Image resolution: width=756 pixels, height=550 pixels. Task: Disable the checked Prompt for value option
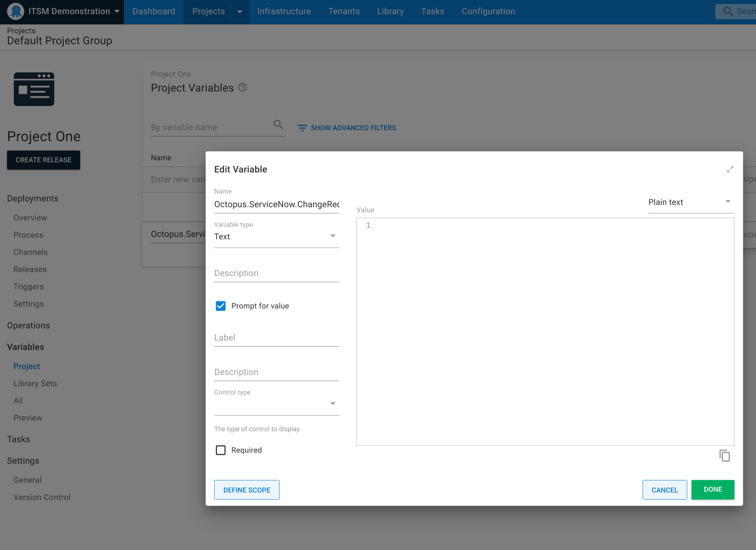tap(222, 306)
